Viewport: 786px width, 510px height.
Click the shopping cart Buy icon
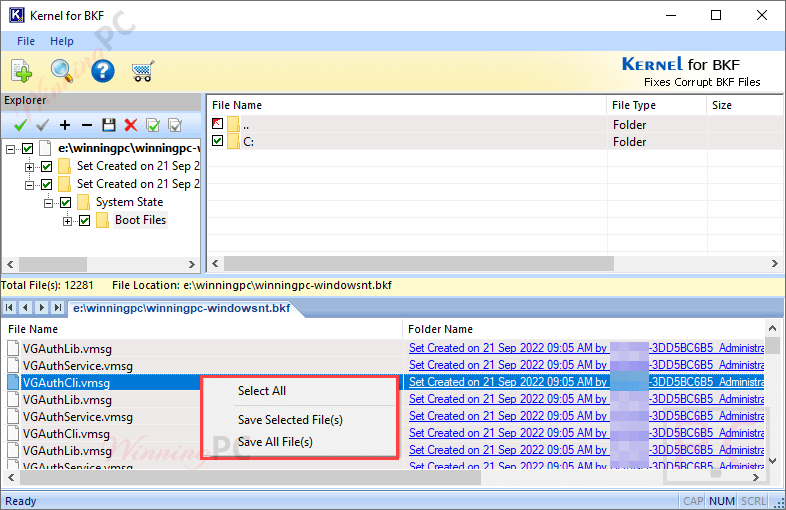[x=143, y=71]
